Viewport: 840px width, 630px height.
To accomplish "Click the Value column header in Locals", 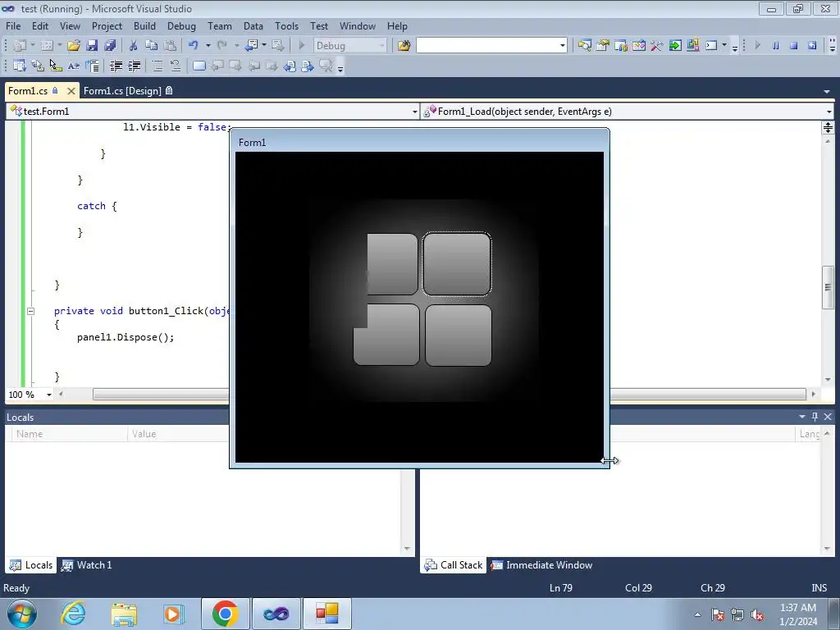I will (180, 434).
